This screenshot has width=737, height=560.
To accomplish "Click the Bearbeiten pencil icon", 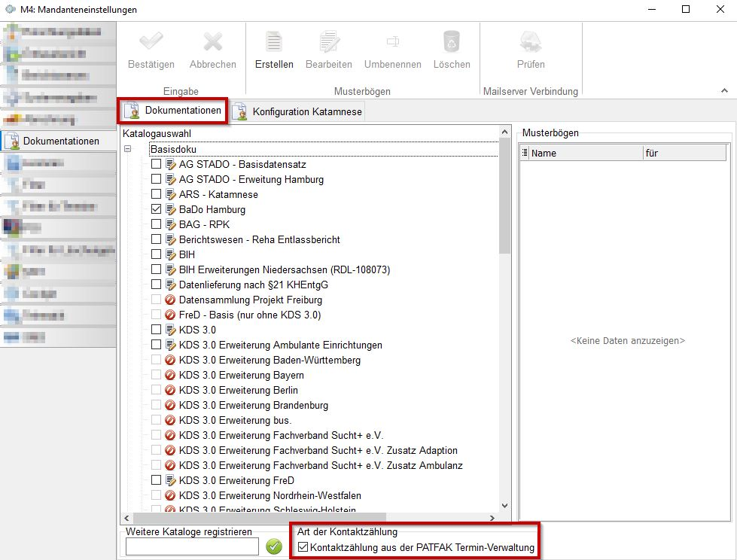I will click(x=329, y=42).
